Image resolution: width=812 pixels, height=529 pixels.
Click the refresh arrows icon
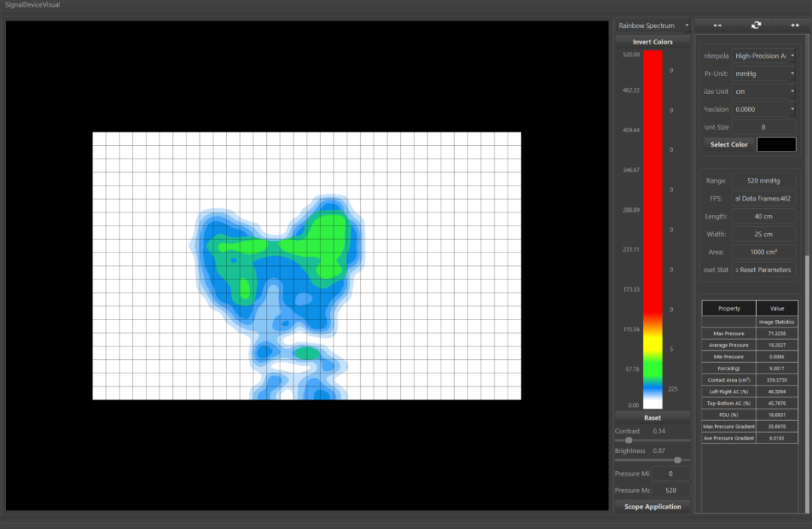pyautogui.click(x=756, y=26)
